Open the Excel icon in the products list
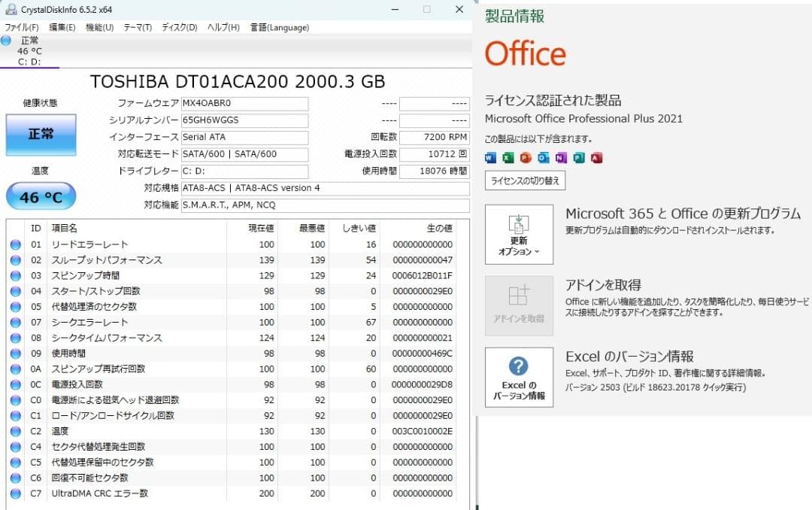812x510 pixels. (507, 157)
